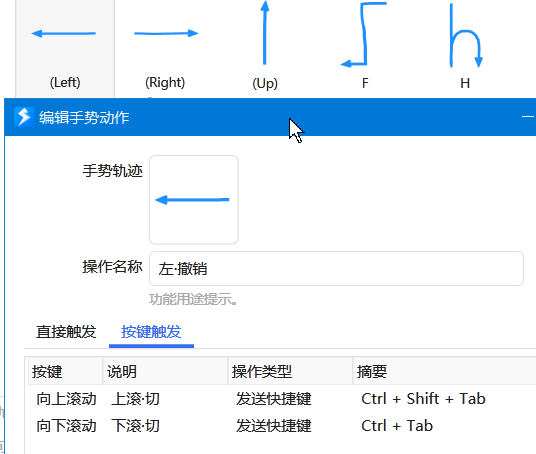The height and width of the screenshot is (454, 536).
Task: Click the 摘要 column header
Action: 444,371
